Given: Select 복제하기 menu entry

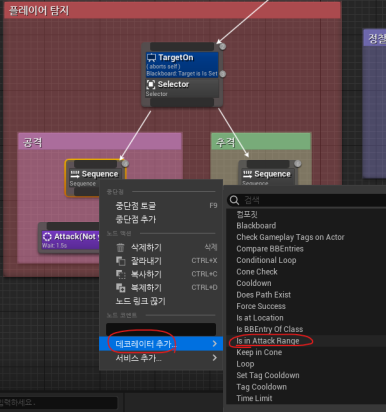Looking at the screenshot, I should [161, 288].
